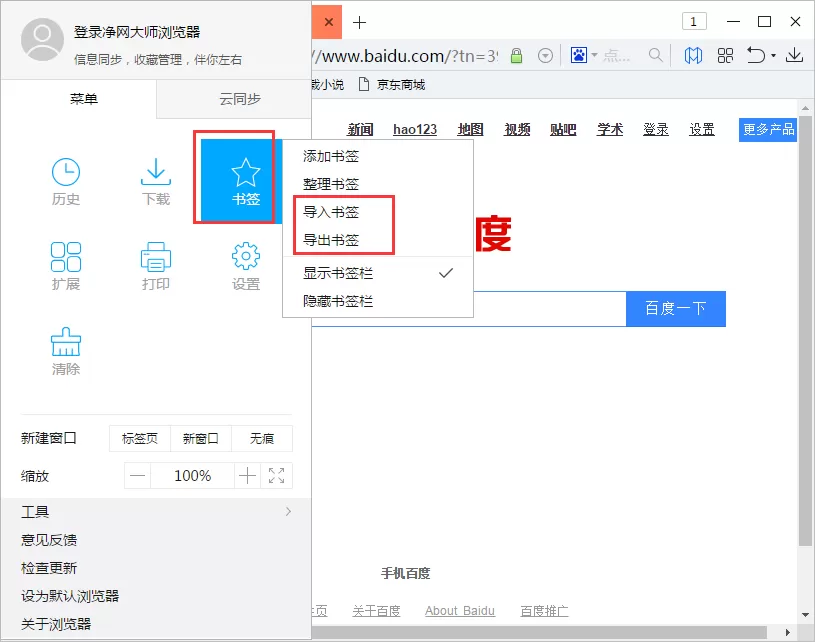Click the Baidu paw search engine icon
The height and width of the screenshot is (642, 815).
pyautogui.click(x=579, y=55)
